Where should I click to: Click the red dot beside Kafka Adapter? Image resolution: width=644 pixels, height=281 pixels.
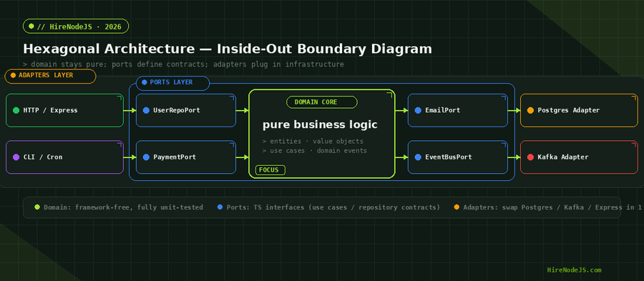click(530, 157)
